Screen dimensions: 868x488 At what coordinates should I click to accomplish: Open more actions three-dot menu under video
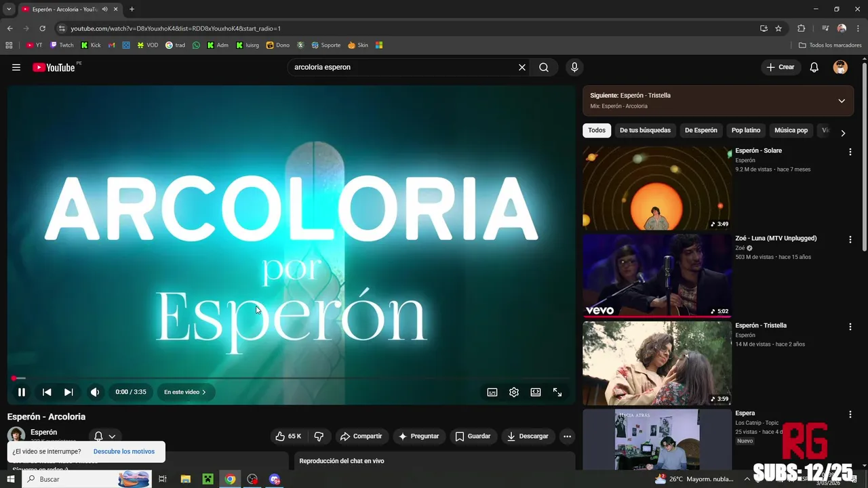(x=568, y=436)
